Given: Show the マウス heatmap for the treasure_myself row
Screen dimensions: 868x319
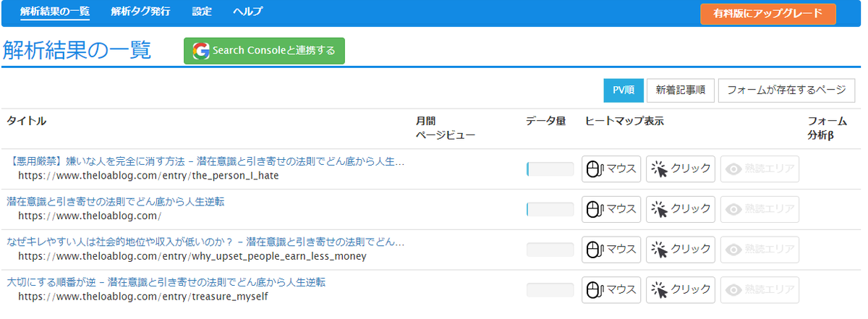Looking at the screenshot, I should [611, 289].
